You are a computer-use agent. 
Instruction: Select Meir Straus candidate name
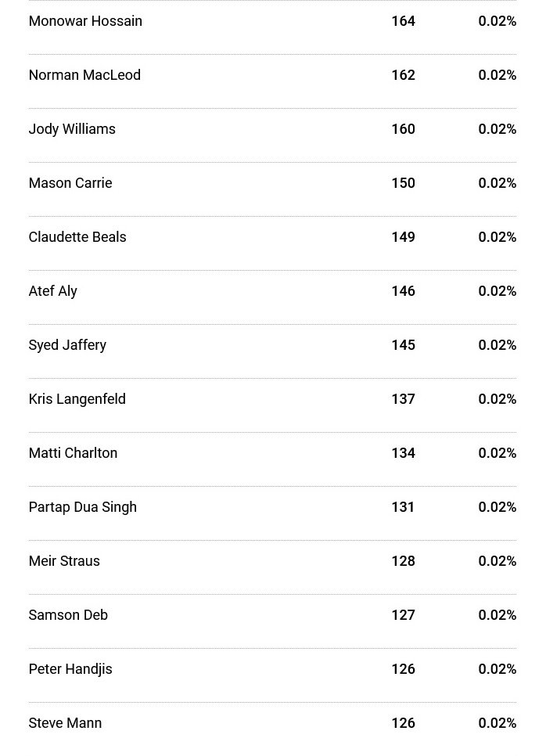[65, 561]
